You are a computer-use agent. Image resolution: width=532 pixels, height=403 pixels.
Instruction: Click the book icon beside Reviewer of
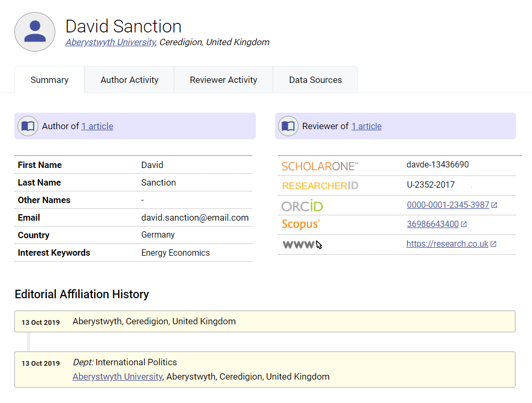pos(288,126)
